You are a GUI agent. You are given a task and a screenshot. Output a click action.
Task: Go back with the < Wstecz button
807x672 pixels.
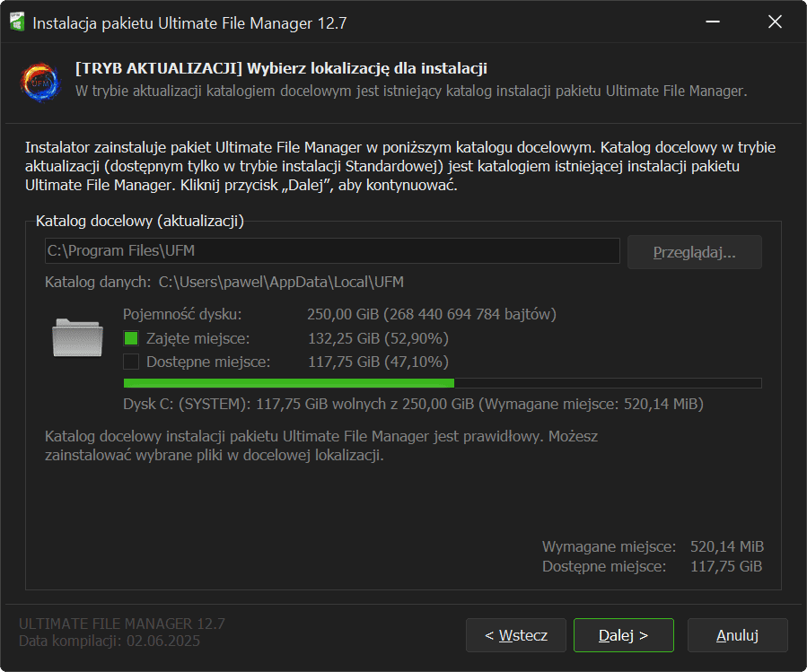pos(515,635)
